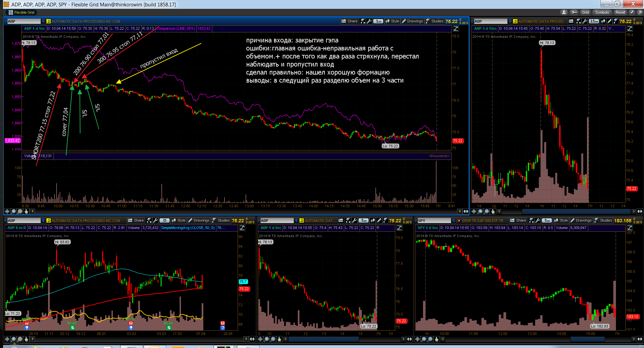Toggle maximize-cell icon on SPY chart
644x348 pixels.
point(531,220)
